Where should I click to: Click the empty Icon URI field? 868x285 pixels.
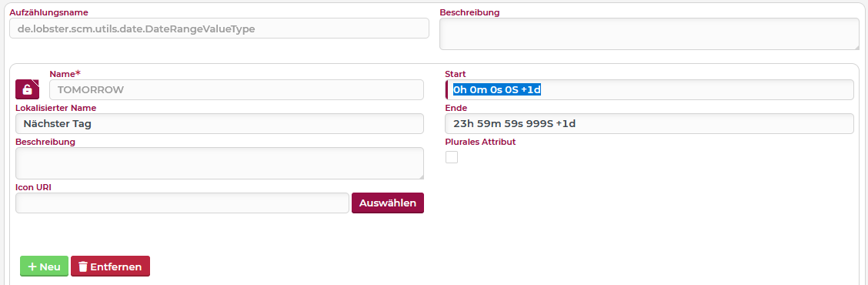[x=182, y=203]
